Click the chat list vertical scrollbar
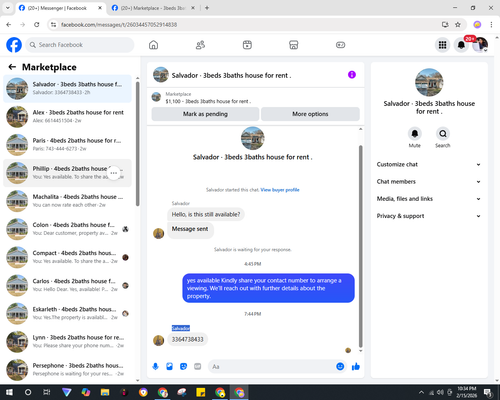The width and height of the screenshot is (500, 400). (138, 144)
